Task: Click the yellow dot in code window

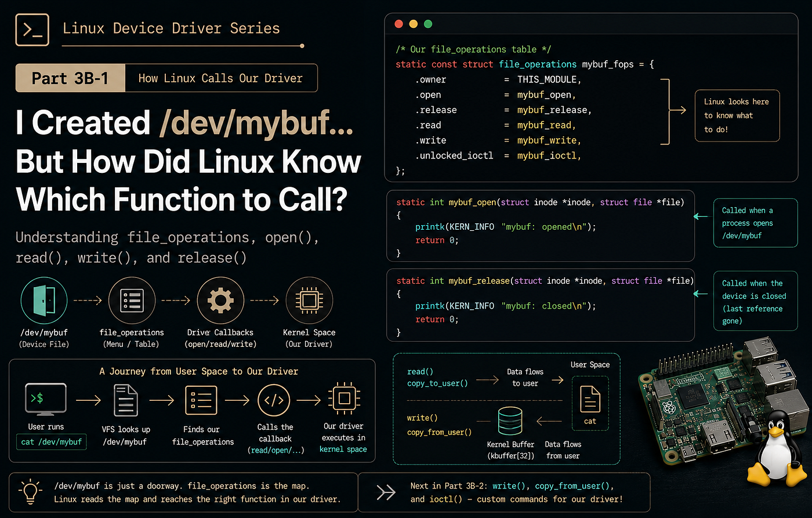Action: coord(414,24)
